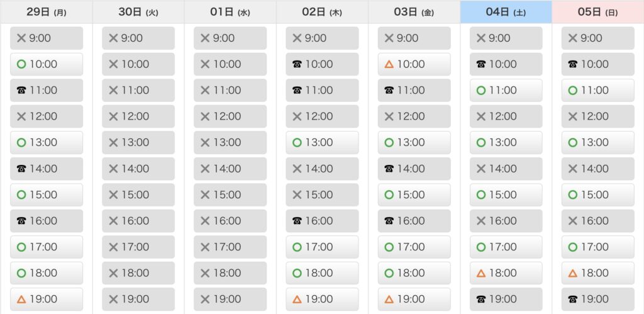
Task: Click the green circle at 11:00 on 04日
Action: click(x=481, y=91)
